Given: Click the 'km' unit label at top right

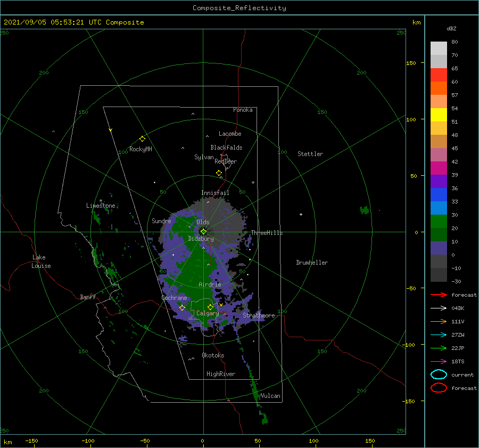Looking at the screenshot, I should (x=416, y=22).
